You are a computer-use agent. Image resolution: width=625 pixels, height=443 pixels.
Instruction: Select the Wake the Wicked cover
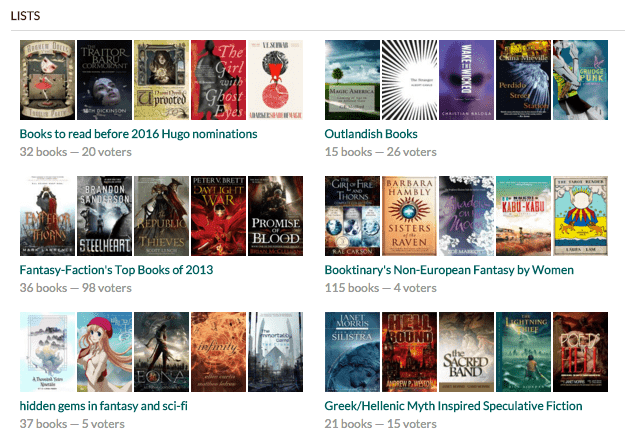(466, 80)
